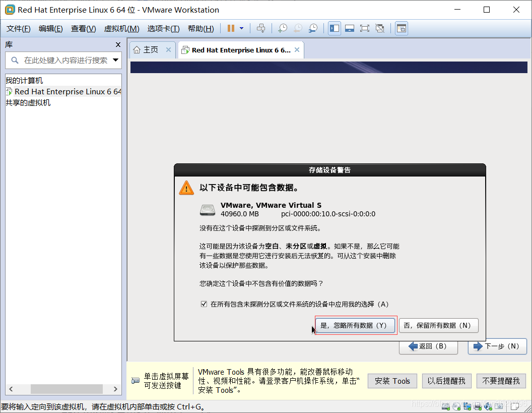Select Red Hat Enterprise Linux 6 64 in library

(x=64, y=92)
